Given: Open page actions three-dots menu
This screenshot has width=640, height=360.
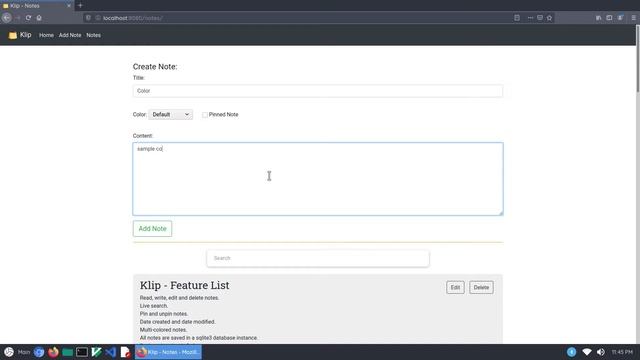Looking at the screenshot, I should click(x=530, y=18).
